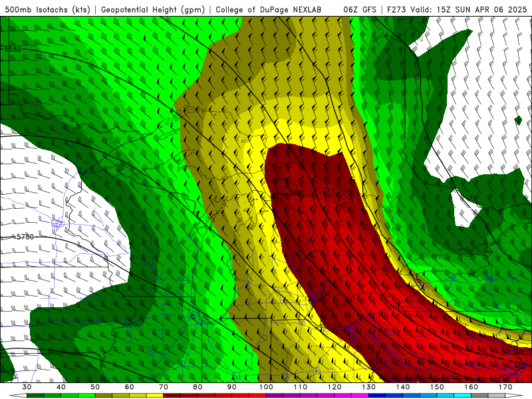The image size is (532, 399).
Task: Click the dark blue swatch beginning at 130 kts
Action: [377, 396]
